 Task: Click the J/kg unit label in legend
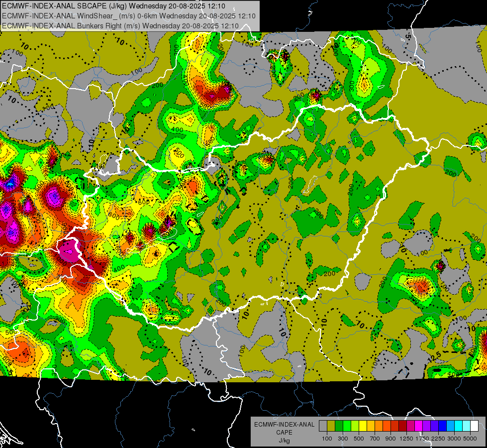tap(285, 441)
